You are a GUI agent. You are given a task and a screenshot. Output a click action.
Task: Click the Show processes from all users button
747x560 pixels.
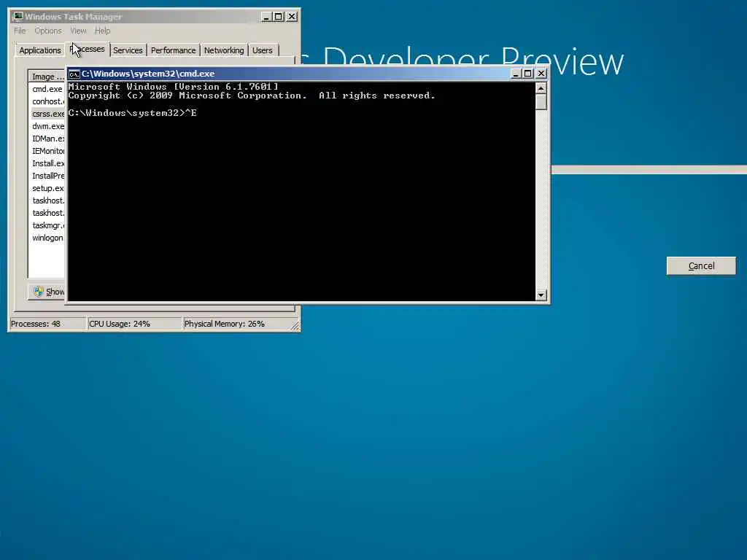(47, 292)
